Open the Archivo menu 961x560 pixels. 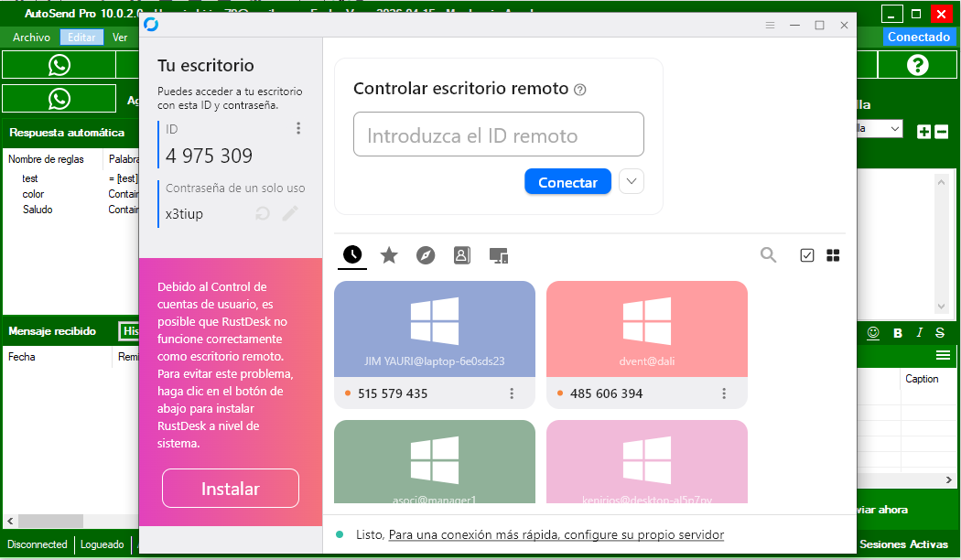pos(31,38)
